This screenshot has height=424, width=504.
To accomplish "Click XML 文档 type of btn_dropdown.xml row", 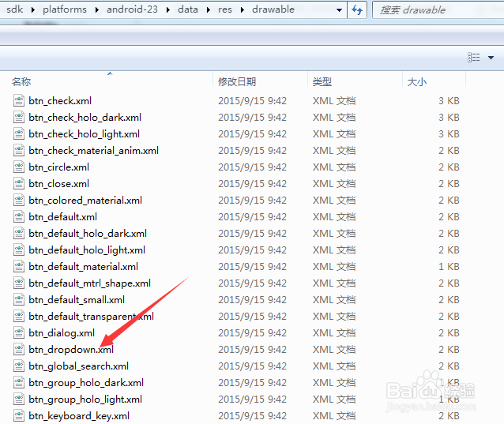I will (x=334, y=350).
